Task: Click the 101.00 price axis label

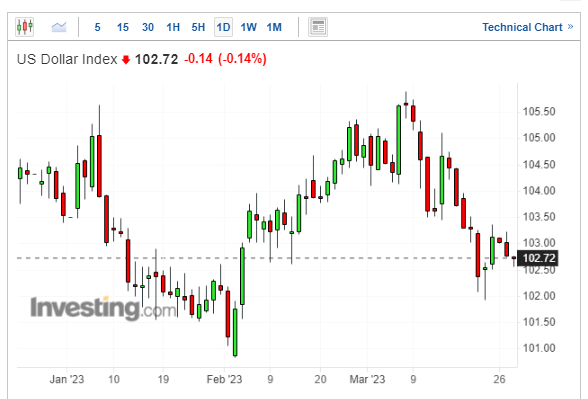Action: coord(539,348)
